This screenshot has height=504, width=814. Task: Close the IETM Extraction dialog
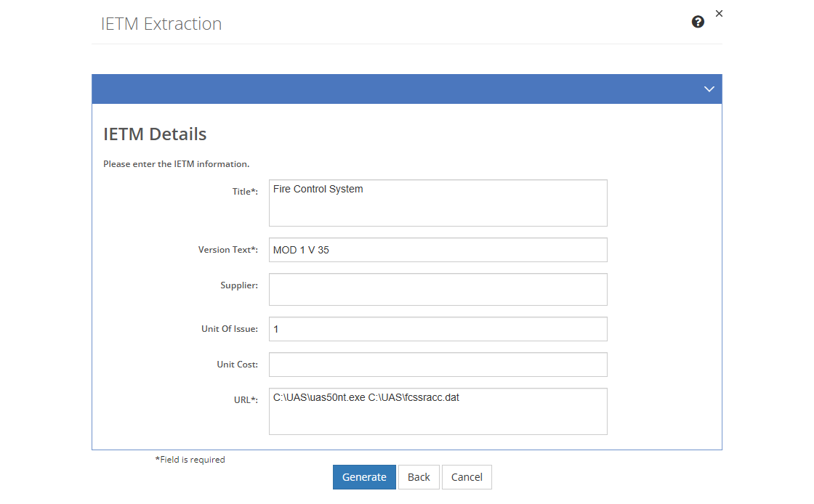click(719, 13)
